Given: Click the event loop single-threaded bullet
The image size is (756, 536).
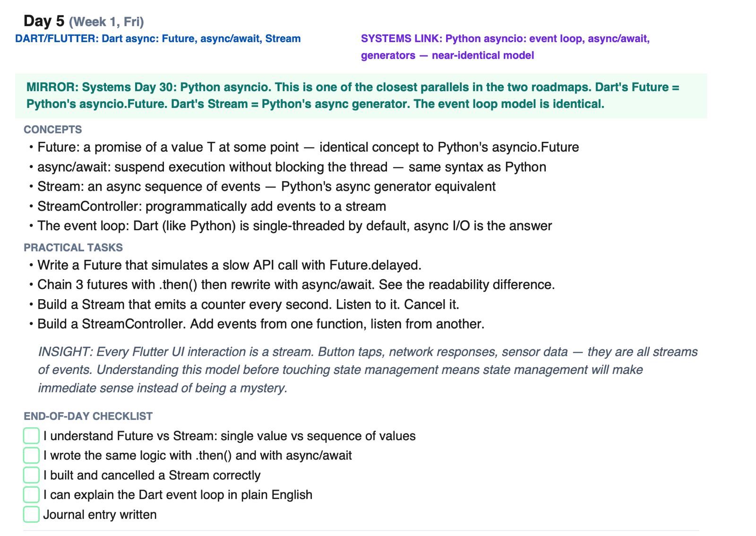Looking at the screenshot, I should coord(294,226).
